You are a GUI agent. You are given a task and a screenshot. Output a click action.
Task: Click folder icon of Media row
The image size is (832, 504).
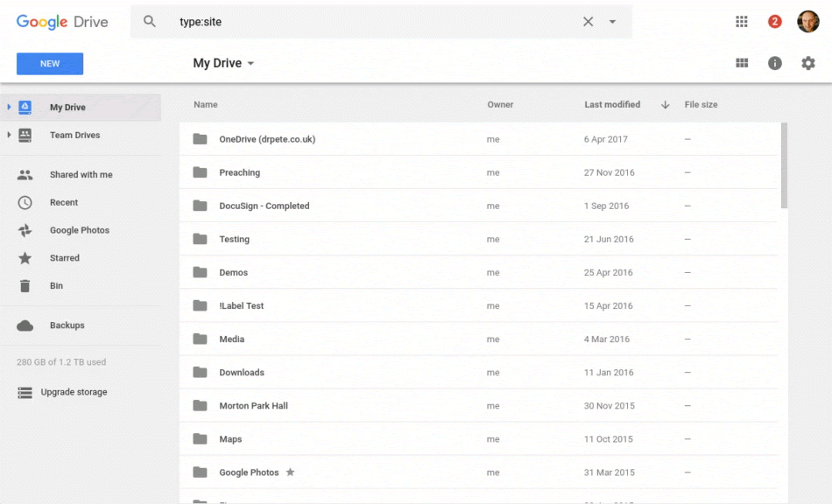(x=200, y=339)
